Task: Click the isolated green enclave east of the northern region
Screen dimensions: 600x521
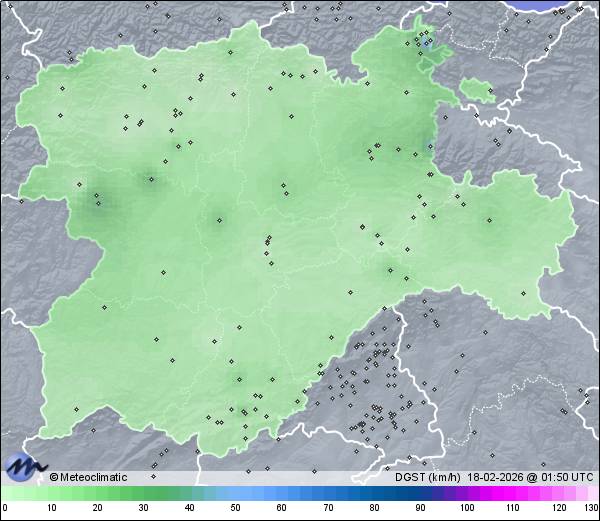Action: click(478, 91)
